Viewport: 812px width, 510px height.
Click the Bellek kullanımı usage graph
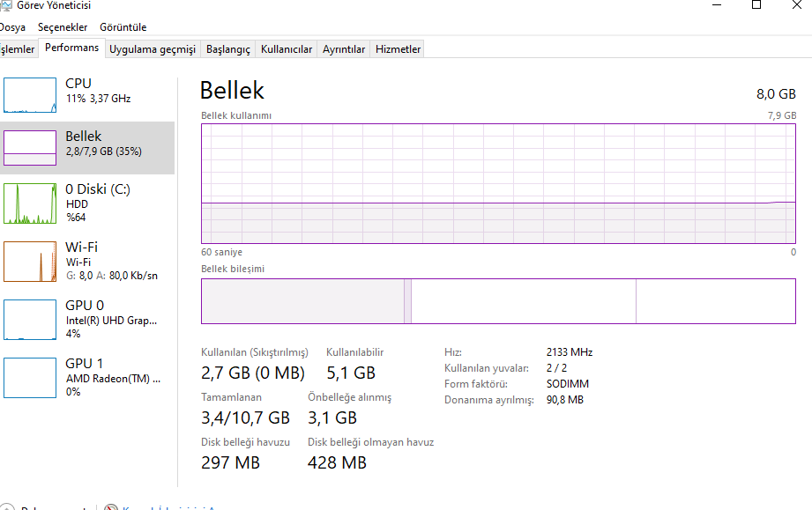[498, 183]
